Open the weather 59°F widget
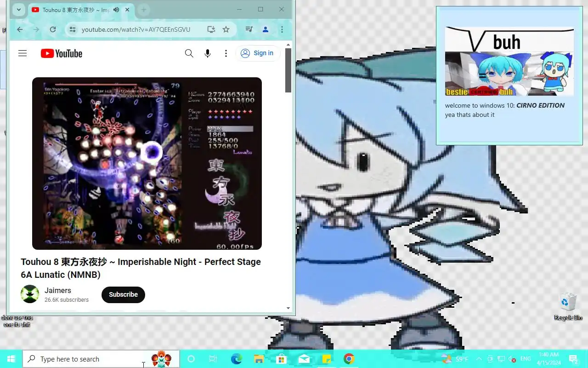This screenshot has width=588, height=368. tap(455, 359)
